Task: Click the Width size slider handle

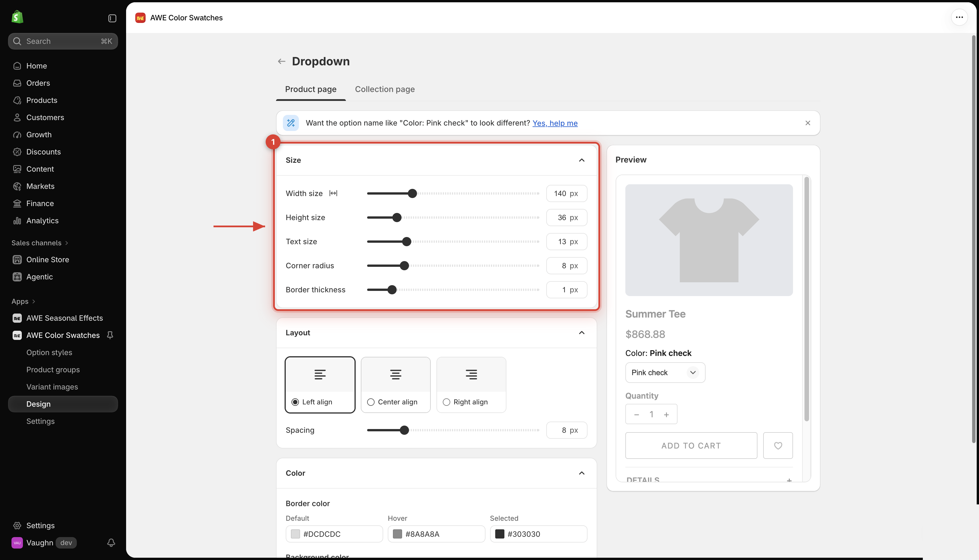Action: pyautogui.click(x=412, y=193)
